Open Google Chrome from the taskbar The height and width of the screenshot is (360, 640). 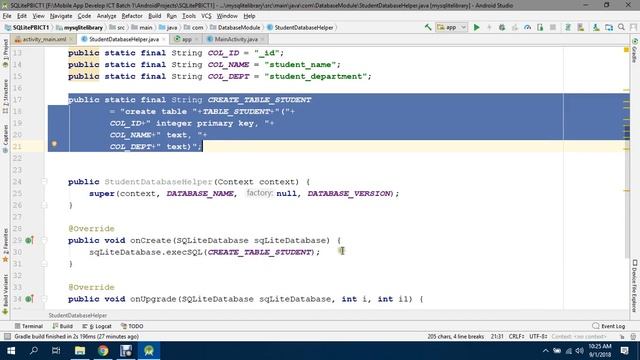[x=103, y=351]
